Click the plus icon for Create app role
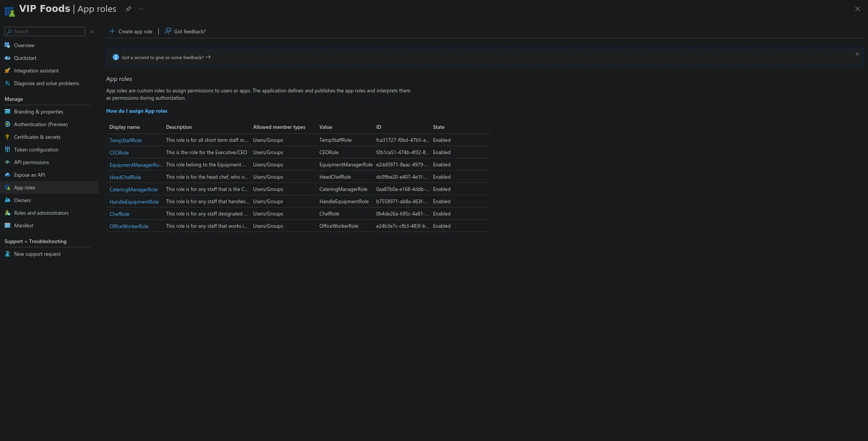Image resolution: width=868 pixels, height=441 pixels. pos(112,31)
